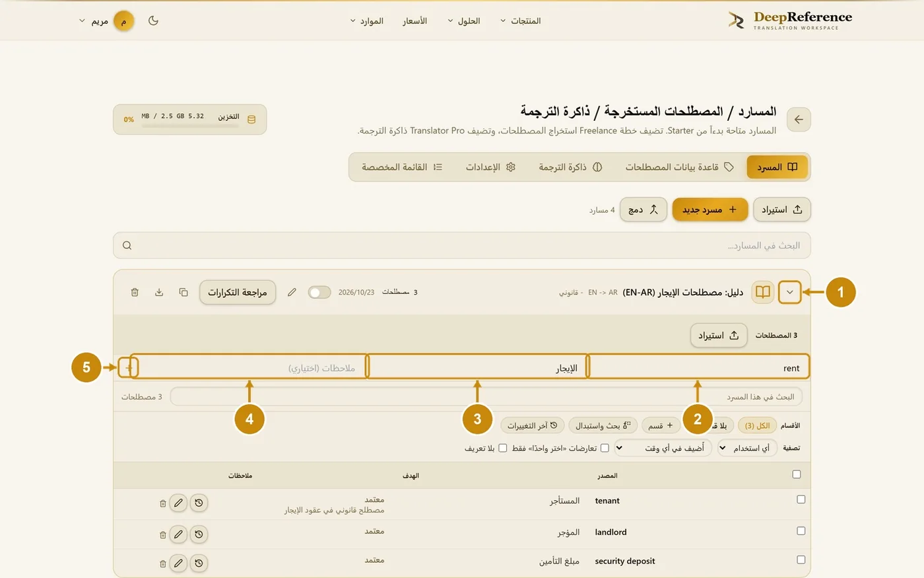924x578 pixels.
Task: Open the الموارد menu
Action: click(367, 20)
